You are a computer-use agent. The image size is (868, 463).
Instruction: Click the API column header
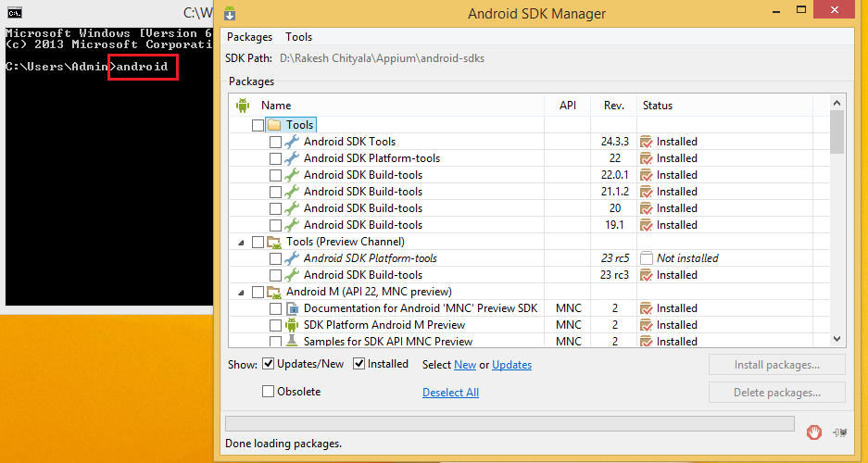click(568, 106)
